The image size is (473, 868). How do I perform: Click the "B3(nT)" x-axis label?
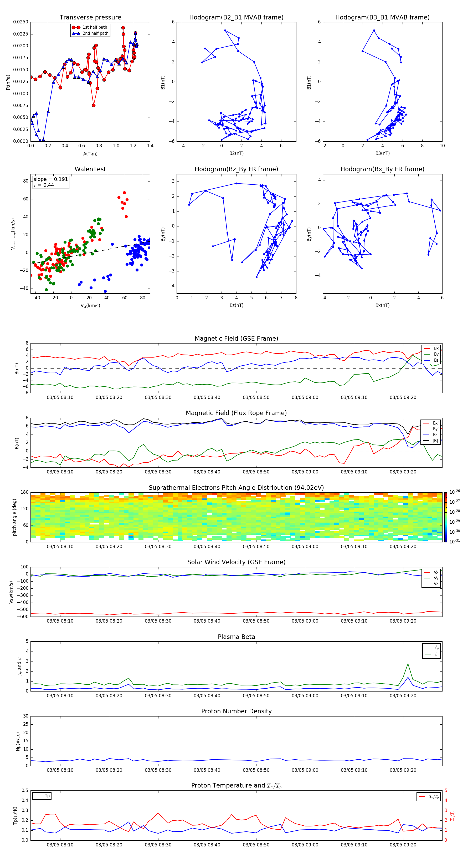(382, 153)
